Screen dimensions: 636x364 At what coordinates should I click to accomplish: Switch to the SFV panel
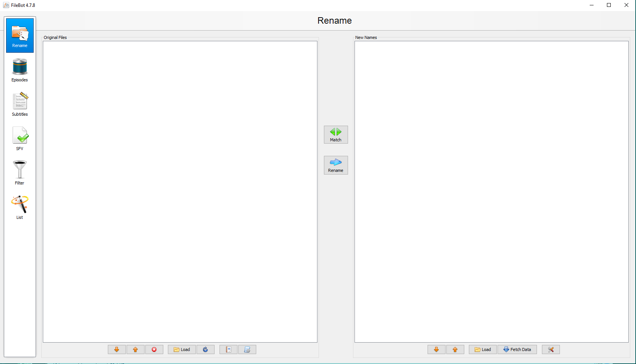point(20,139)
